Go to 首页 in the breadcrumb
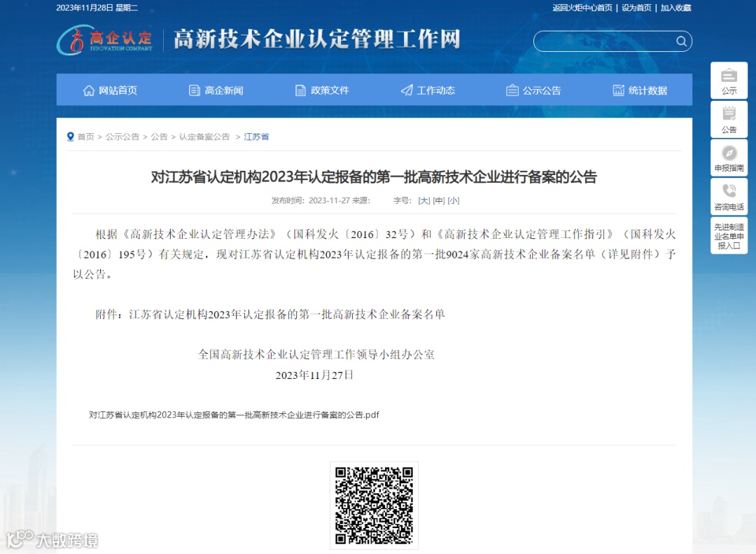 (86, 137)
